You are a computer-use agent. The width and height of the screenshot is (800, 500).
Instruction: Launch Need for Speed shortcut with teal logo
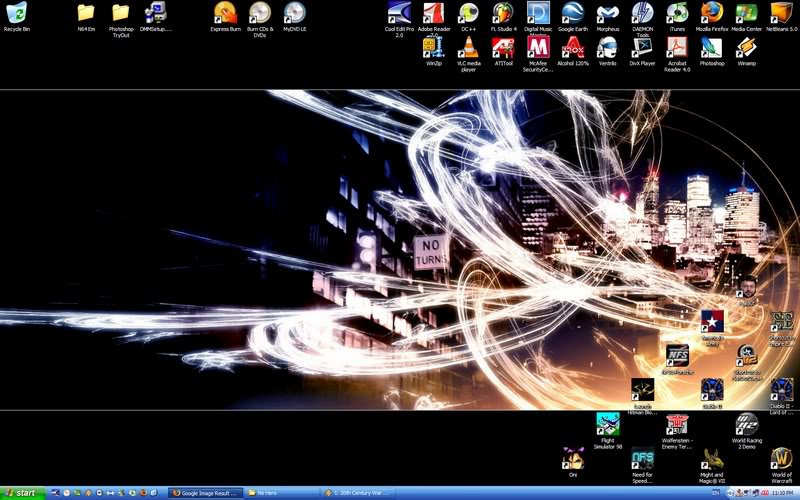click(642, 465)
